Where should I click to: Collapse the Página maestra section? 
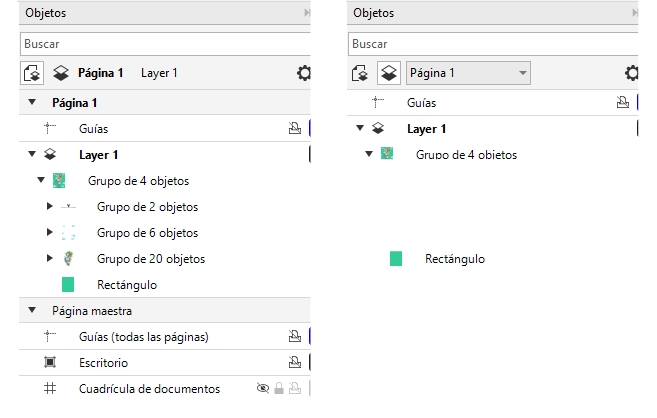tap(31, 310)
